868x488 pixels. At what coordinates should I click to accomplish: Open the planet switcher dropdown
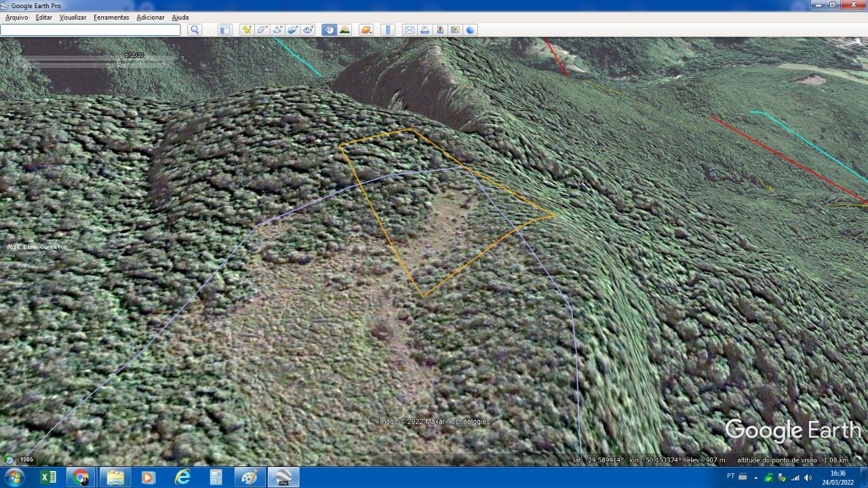coord(366,30)
